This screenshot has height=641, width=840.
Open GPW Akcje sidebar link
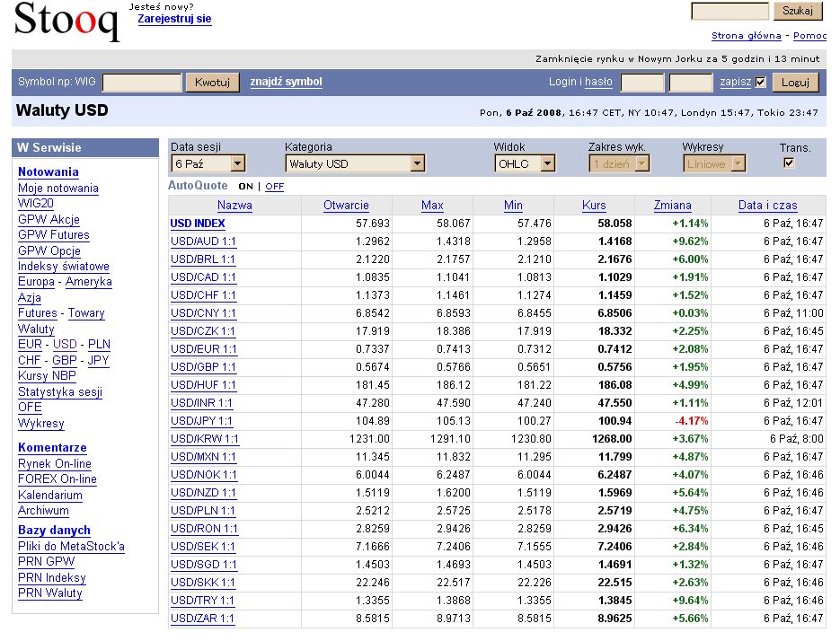(49, 220)
